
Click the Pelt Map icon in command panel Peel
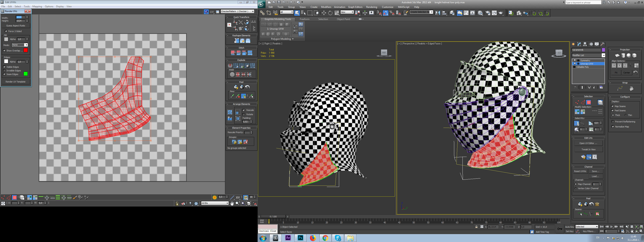pyautogui.click(x=597, y=204)
